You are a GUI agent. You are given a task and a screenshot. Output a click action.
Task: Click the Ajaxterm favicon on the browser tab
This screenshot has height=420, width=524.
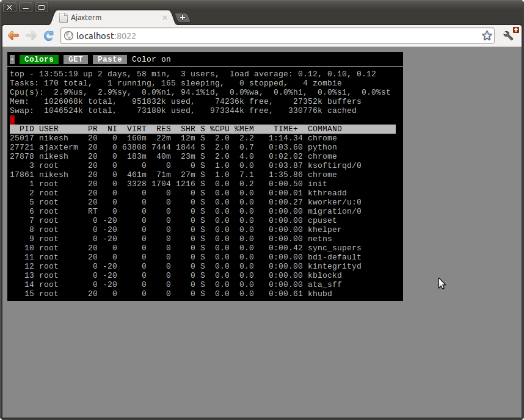point(63,18)
